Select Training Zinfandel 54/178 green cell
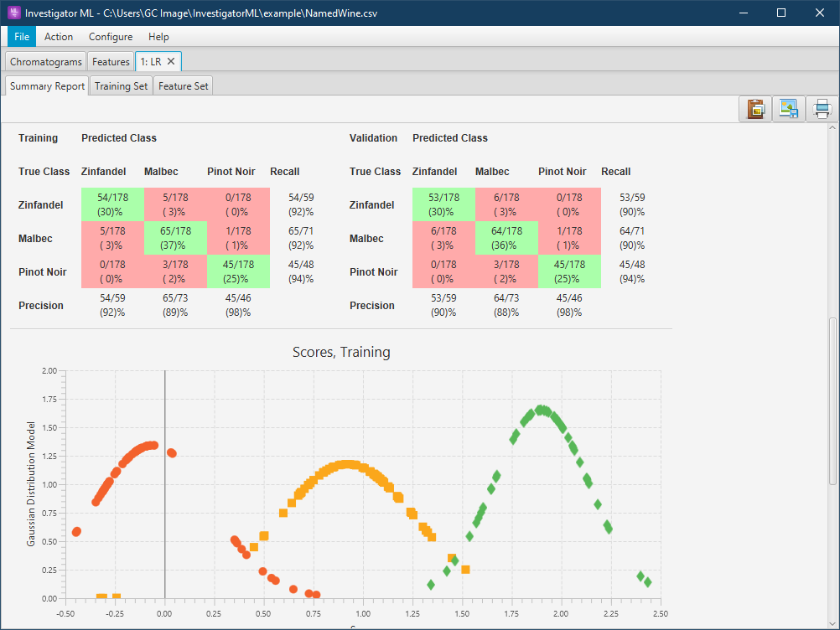 pos(112,204)
